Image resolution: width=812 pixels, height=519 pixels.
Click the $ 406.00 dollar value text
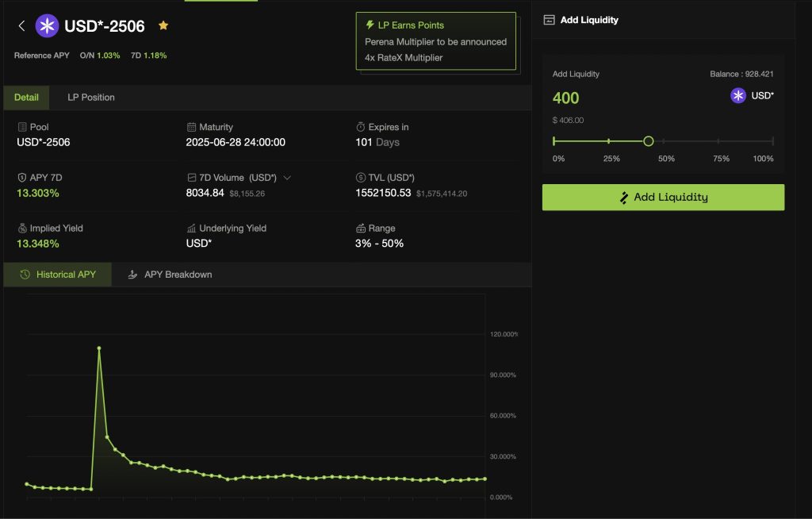[x=568, y=121]
